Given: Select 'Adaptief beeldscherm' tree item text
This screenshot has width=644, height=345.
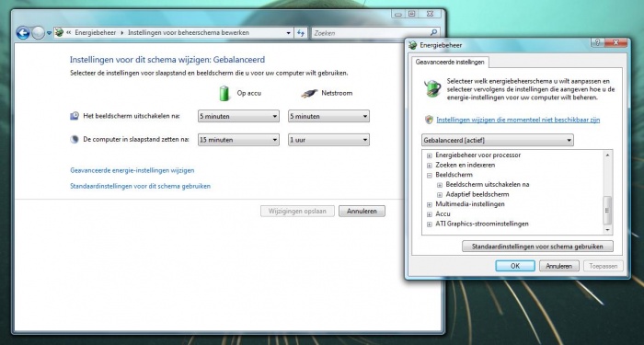Looking at the screenshot, I should coord(477,194).
